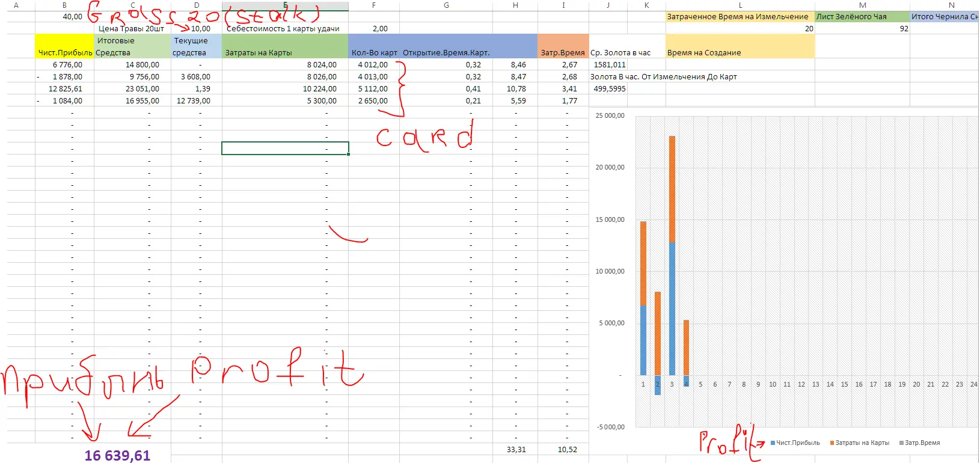Screen dimensions: 980x463
Task: Click the orange segment of chart bar 3
Action: click(x=672, y=189)
